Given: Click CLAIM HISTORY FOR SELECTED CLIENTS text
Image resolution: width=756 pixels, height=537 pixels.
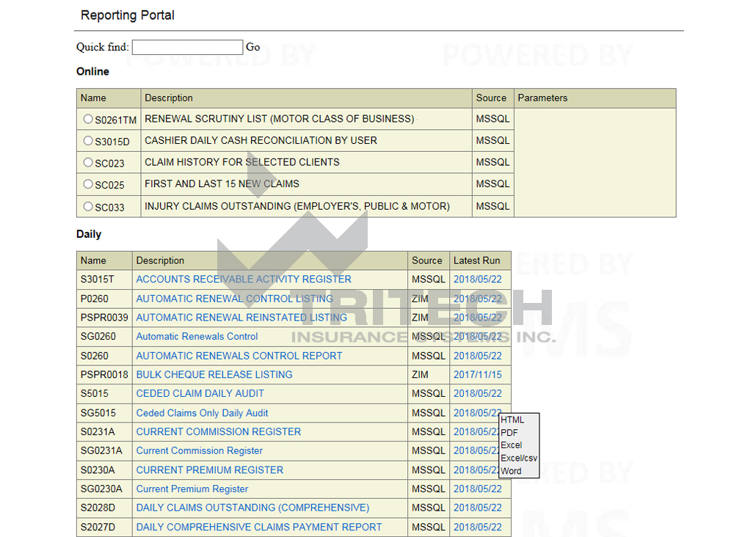Looking at the screenshot, I should click(242, 162).
